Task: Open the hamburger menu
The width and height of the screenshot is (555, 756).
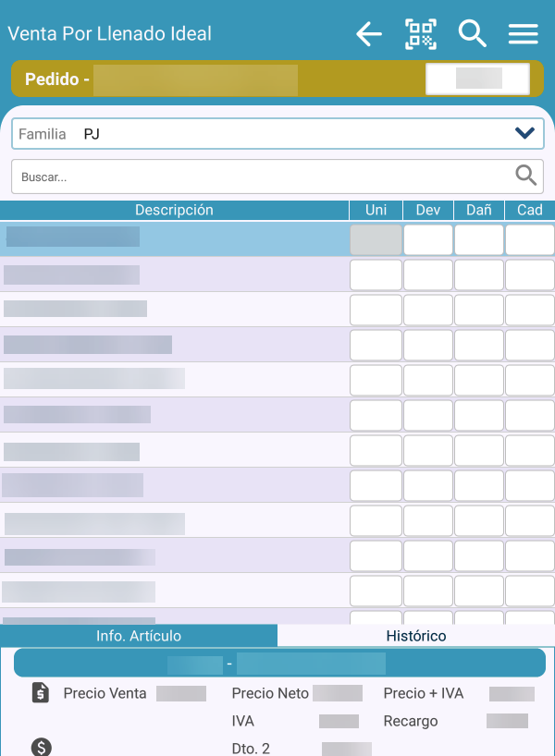Action: [x=524, y=34]
